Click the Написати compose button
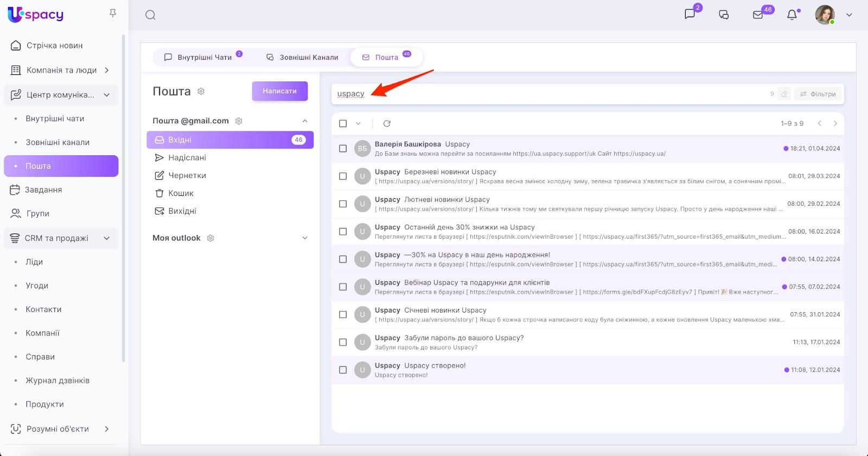The image size is (868, 456). (279, 91)
